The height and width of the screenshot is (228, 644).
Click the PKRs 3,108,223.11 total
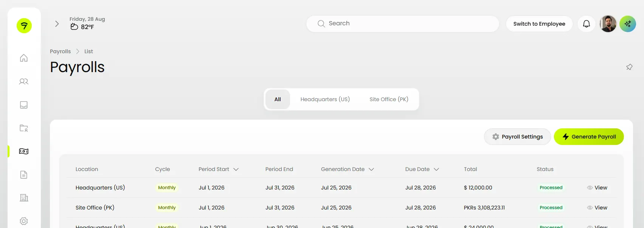(484, 208)
